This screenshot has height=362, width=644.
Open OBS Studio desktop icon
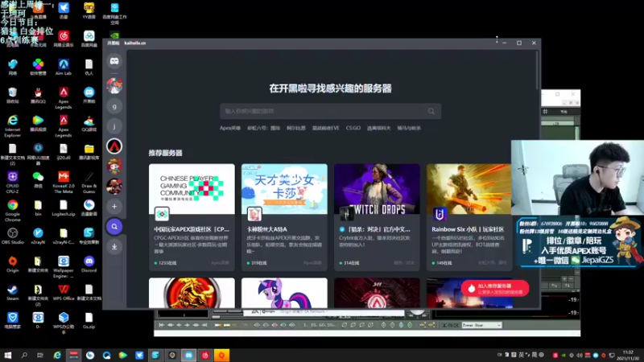pyautogui.click(x=13, y=236)
